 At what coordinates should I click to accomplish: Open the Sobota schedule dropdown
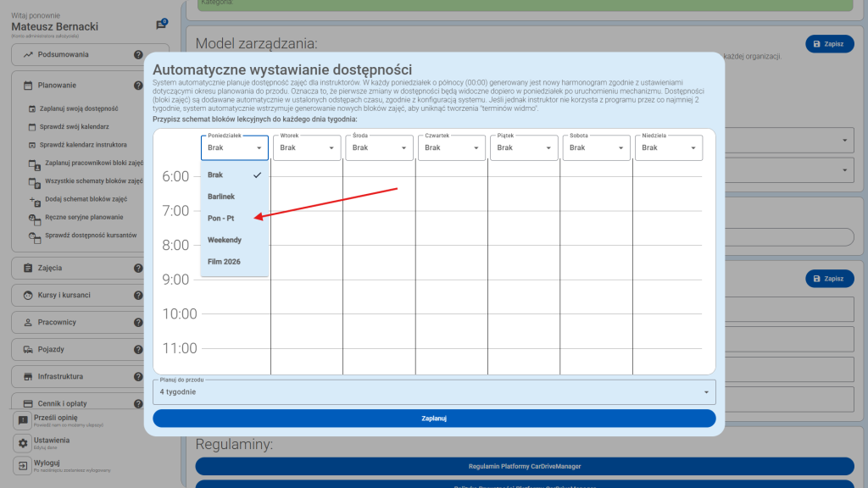coord(596,147)
